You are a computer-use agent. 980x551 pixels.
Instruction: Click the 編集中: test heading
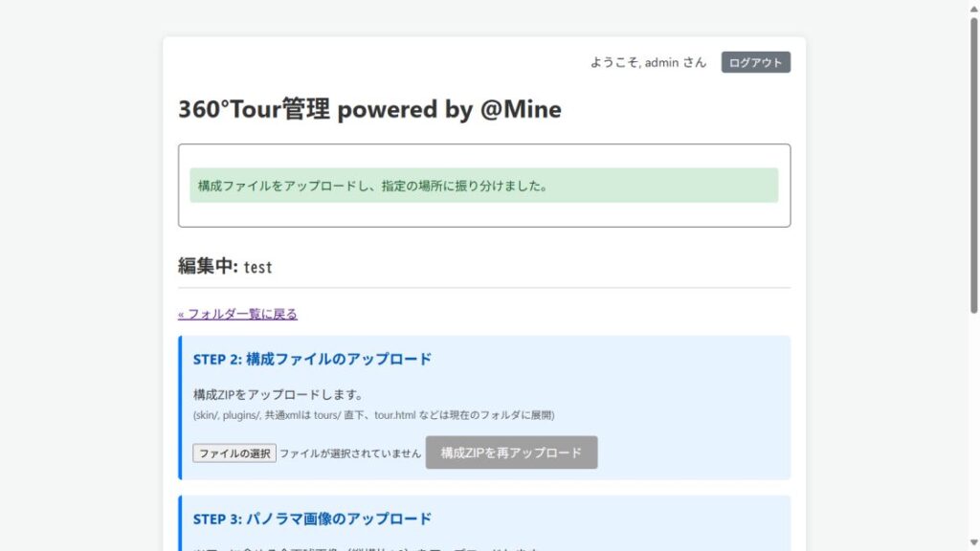(x=225, y=267)
